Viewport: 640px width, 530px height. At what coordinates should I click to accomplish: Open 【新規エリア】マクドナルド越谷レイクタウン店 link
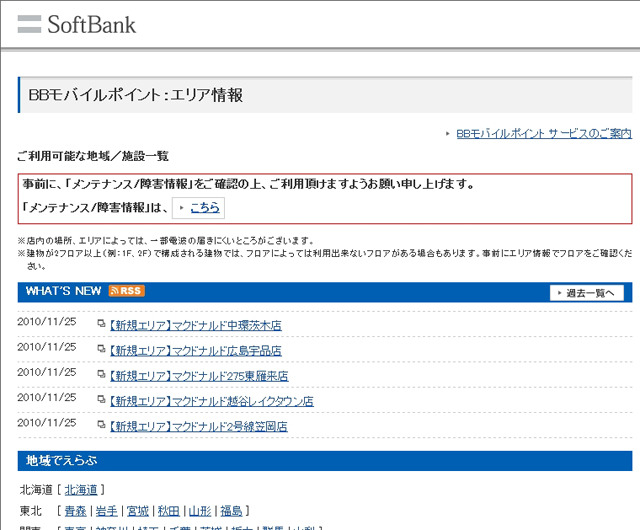211,401
